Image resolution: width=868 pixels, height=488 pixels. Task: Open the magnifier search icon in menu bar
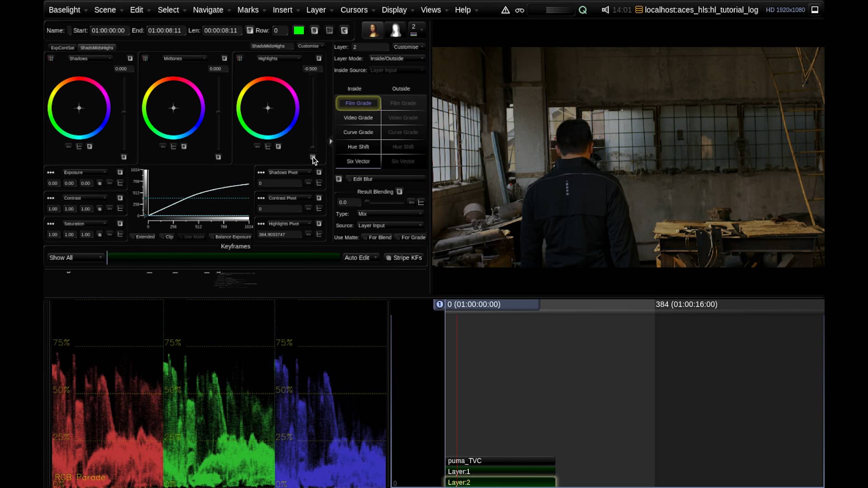583,9
